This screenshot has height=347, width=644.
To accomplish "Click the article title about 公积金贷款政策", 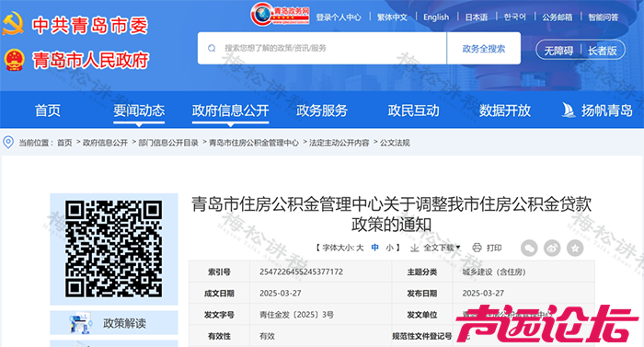I will coord(391,214).
